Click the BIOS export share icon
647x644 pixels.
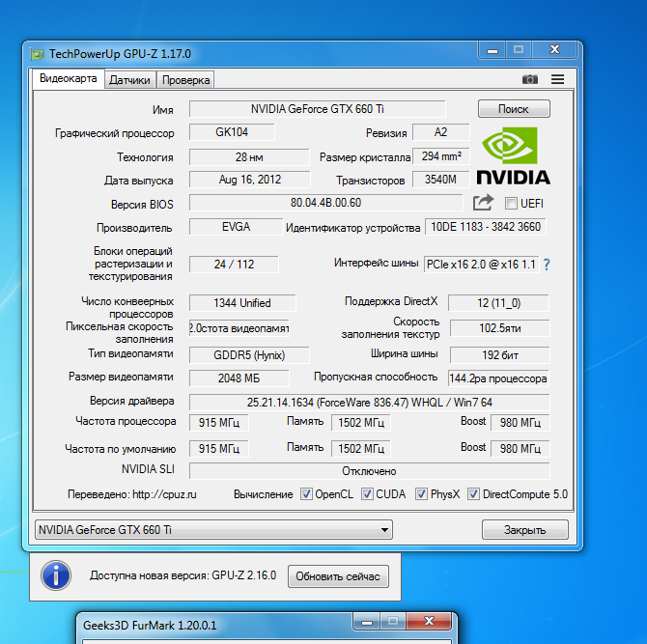coord(483,203)
